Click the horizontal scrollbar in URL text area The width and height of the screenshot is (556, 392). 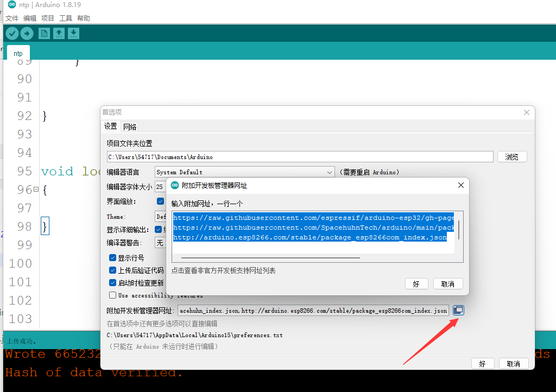[x=270, y=258]
